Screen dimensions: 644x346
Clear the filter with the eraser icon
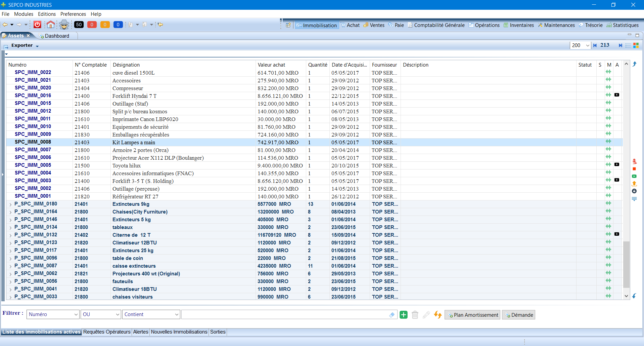(392, 315)
